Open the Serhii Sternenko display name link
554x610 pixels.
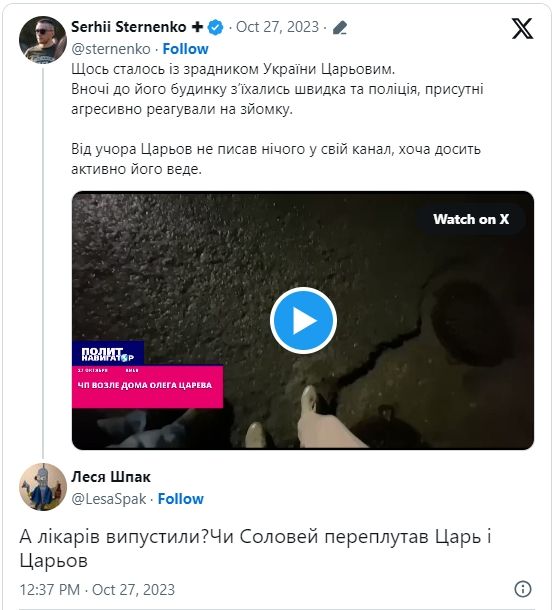129,27
